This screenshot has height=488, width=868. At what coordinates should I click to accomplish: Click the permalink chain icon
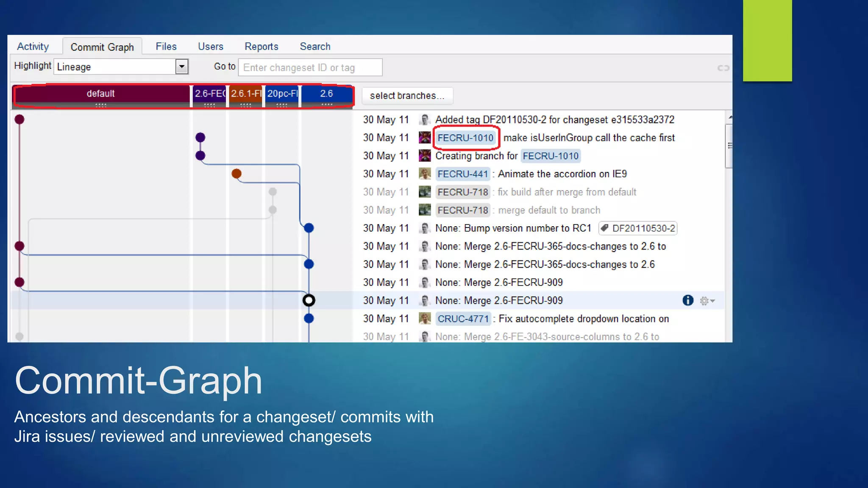tap(723, 68)
